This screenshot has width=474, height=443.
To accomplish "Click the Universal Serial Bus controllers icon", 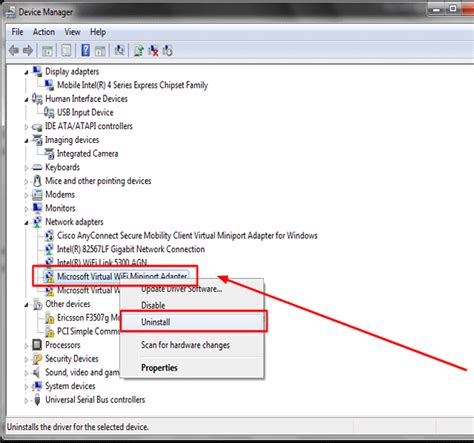I will (x=37, y=399).
